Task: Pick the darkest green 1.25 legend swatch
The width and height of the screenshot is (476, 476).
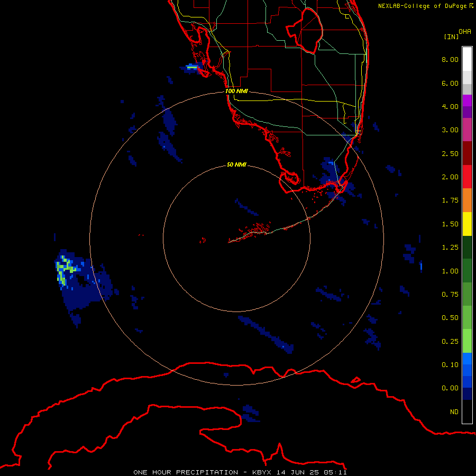Action: [467, 247]
